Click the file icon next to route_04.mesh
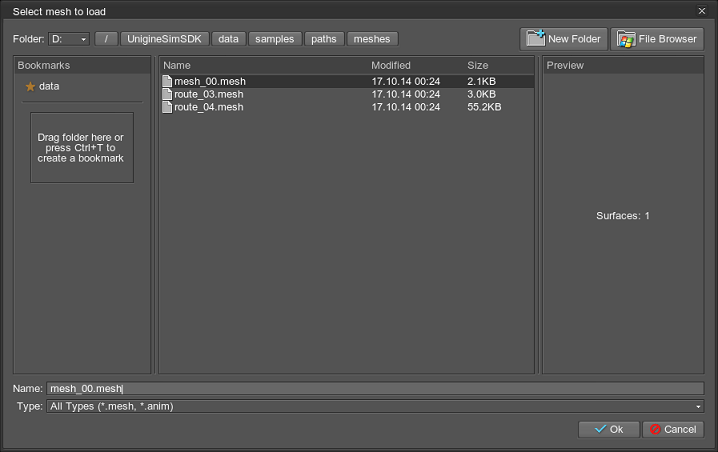This screenshot has width=718, height=452. (x=167, y=107)
